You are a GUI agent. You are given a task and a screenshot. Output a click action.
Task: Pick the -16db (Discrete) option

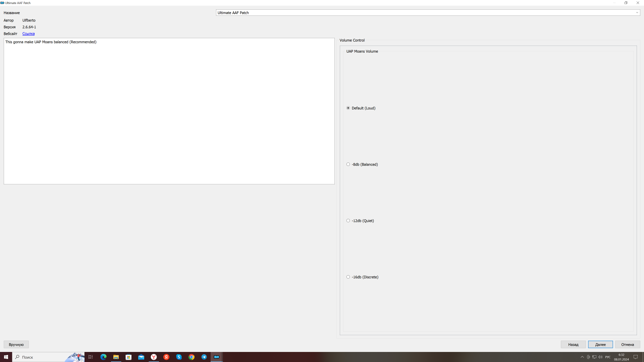pos(348,277)
